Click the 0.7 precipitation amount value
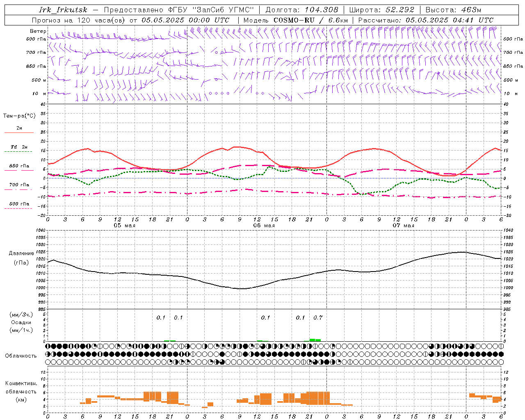Viewport: 525px width, 420px height. (x=318, y=317)
